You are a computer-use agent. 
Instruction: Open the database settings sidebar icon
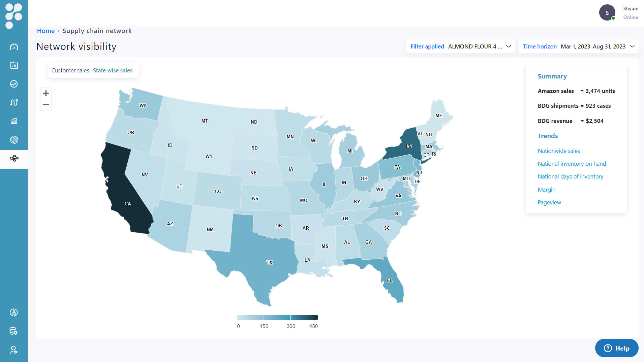[x=14, y=331]
